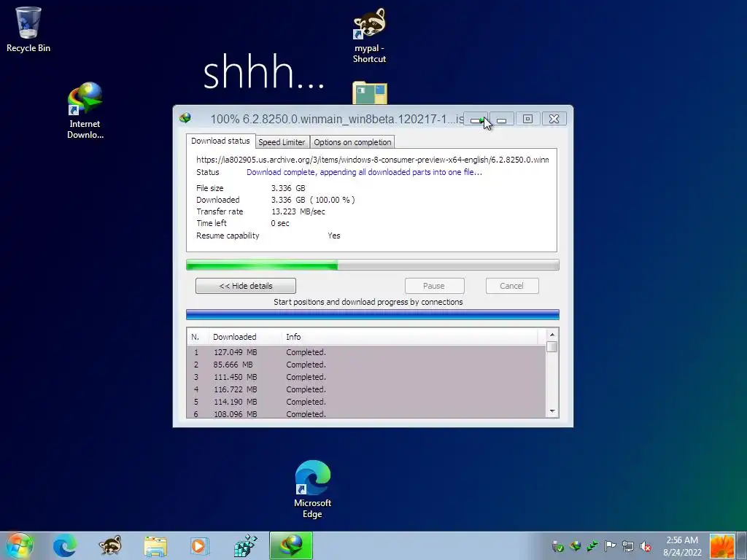747x560 pixels.
Task: Click the blue connections progress bar
Action: (x=373, y=314)
